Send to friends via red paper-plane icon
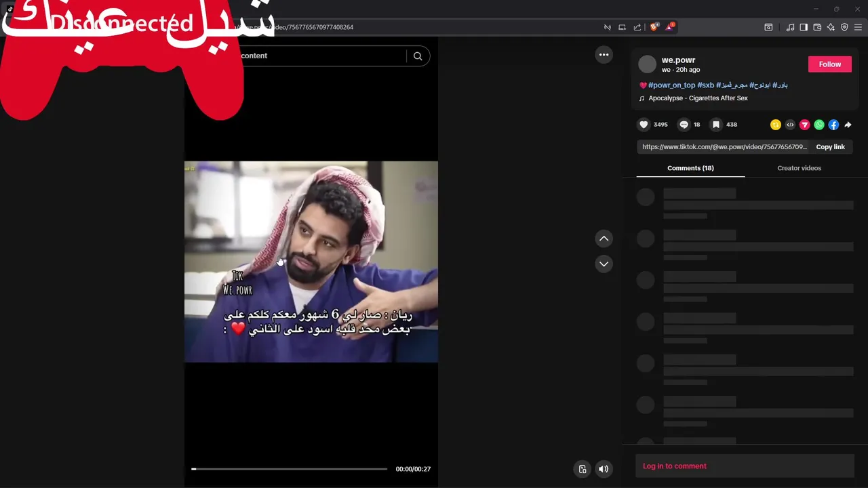This screenshot has width=868, height=488. [x=804, y=125]
